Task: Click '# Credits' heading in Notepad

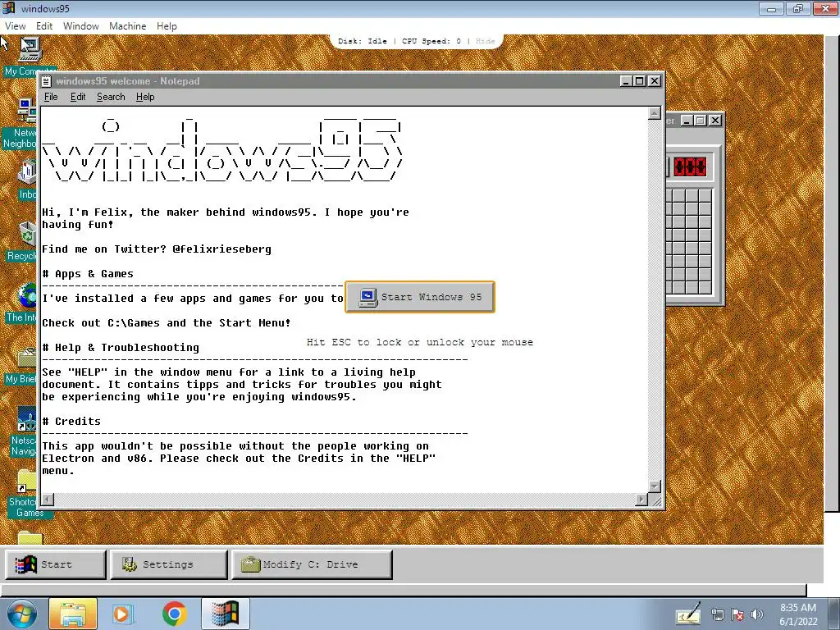Action: pyautogui.click(x=71, y=421)
